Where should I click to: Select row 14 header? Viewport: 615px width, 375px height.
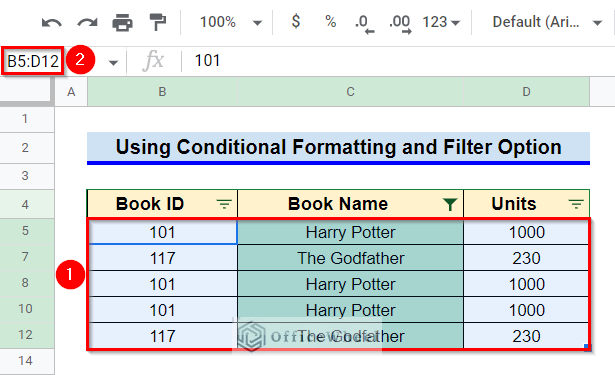pos(27,361)
